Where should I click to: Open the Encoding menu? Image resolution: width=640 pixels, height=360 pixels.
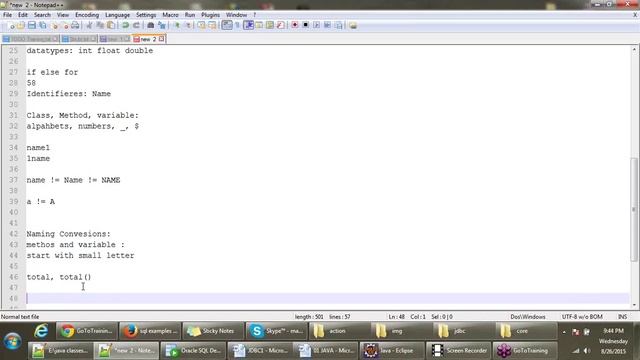coord(87,15)
